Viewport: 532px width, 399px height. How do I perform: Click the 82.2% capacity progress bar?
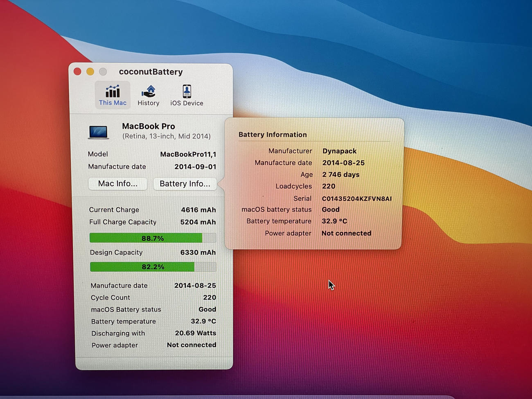pyautogui.click(x=153, y=267)
